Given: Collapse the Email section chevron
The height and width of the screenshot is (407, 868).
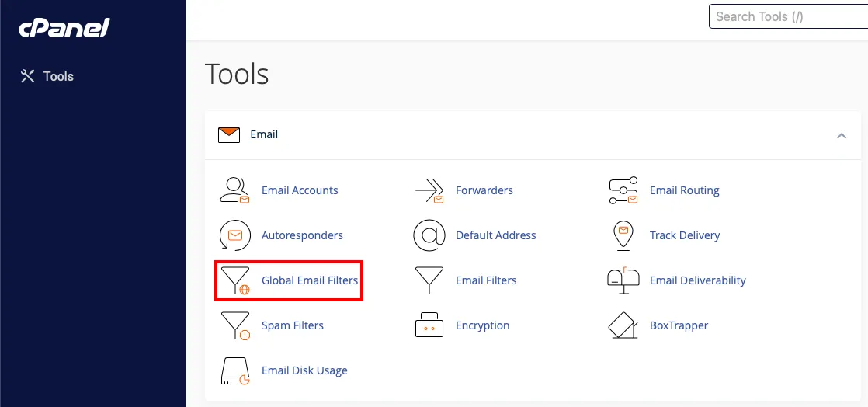Looking at the screenshot, I should click(842, 135).
